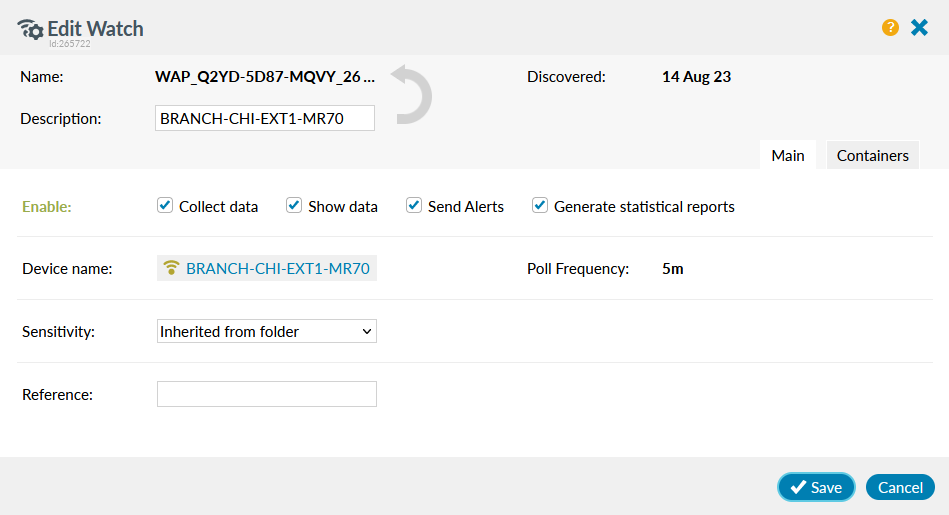The width and height of the screenshot is (949, 515).
Task: Click into the empty Reference field
Action: pyautogui.click(x=267, y=394)
